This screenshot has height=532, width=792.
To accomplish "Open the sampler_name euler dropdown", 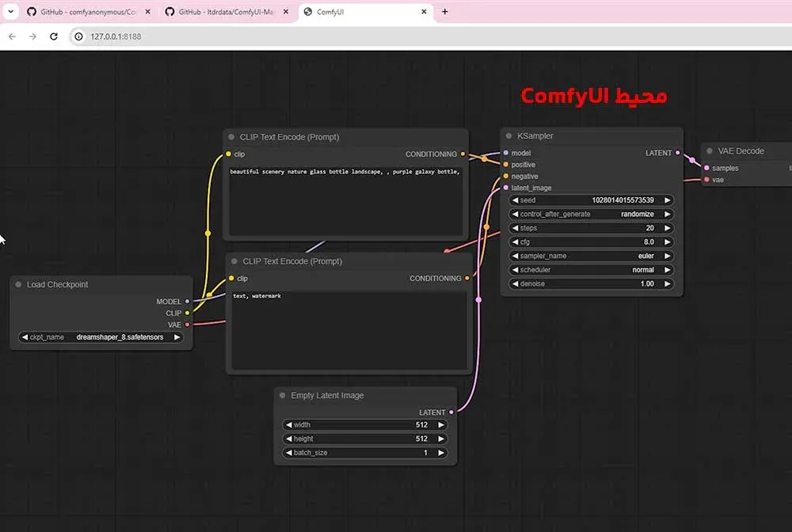I will [x=591, y=256].
